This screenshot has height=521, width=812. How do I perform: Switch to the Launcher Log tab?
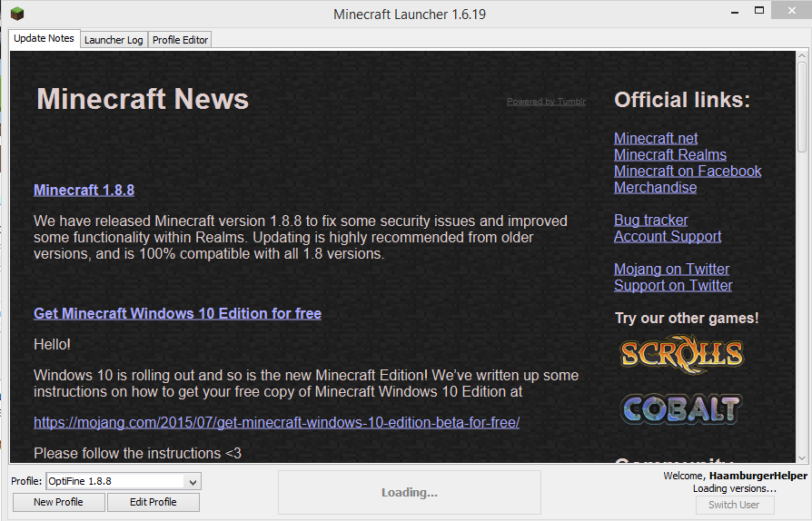coord(114,40)
